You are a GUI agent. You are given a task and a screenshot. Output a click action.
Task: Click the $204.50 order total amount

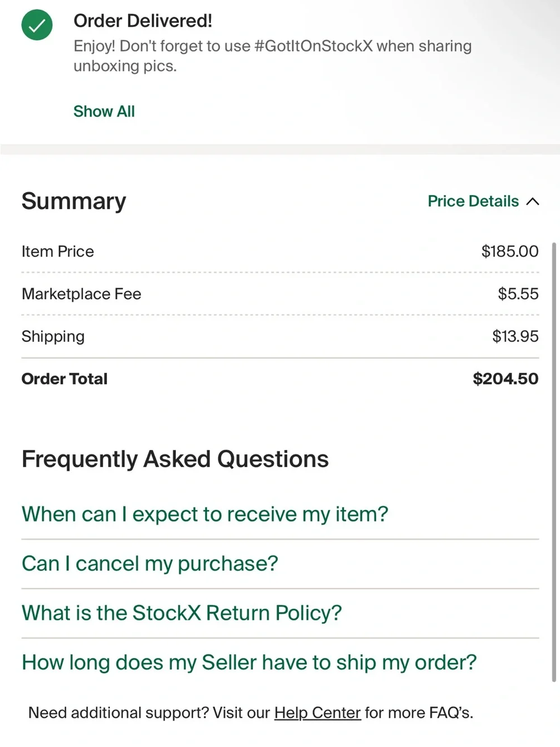tap(506, 379)
